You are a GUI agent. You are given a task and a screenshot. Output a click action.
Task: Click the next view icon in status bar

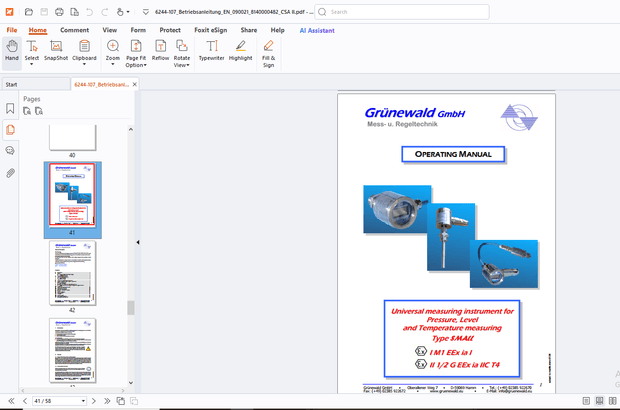(134, 401)
